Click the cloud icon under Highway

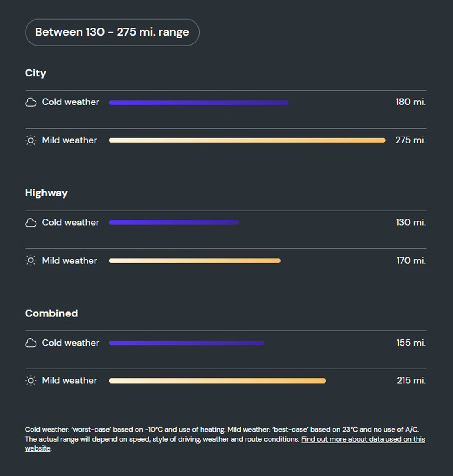(31, 223)
